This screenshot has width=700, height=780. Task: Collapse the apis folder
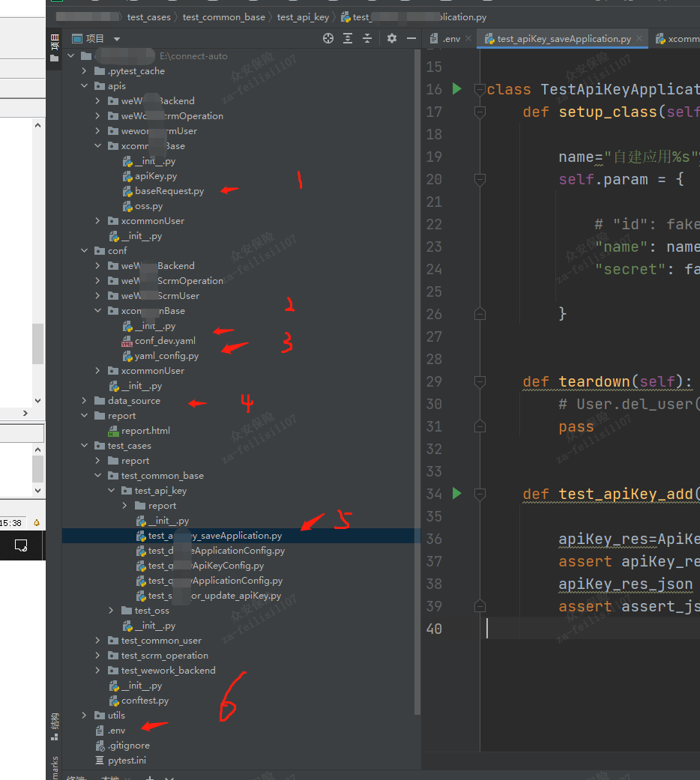coord(84,86)
